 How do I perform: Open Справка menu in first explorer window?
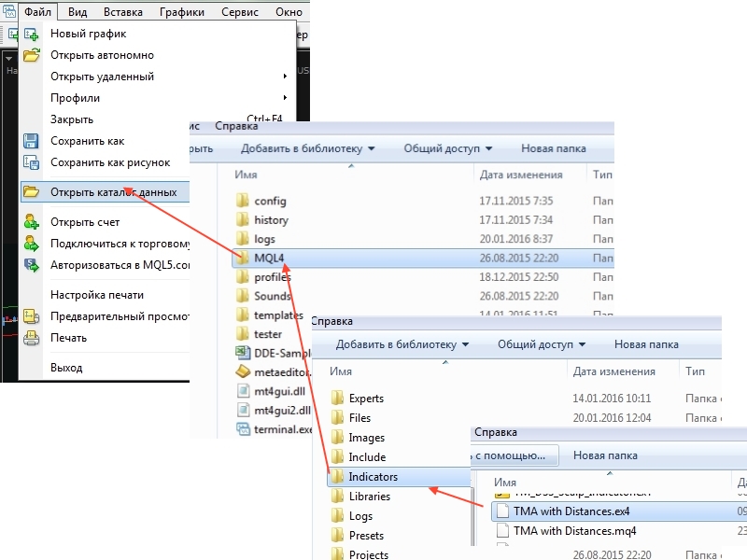pyautogui.click(x=236, y=126)
